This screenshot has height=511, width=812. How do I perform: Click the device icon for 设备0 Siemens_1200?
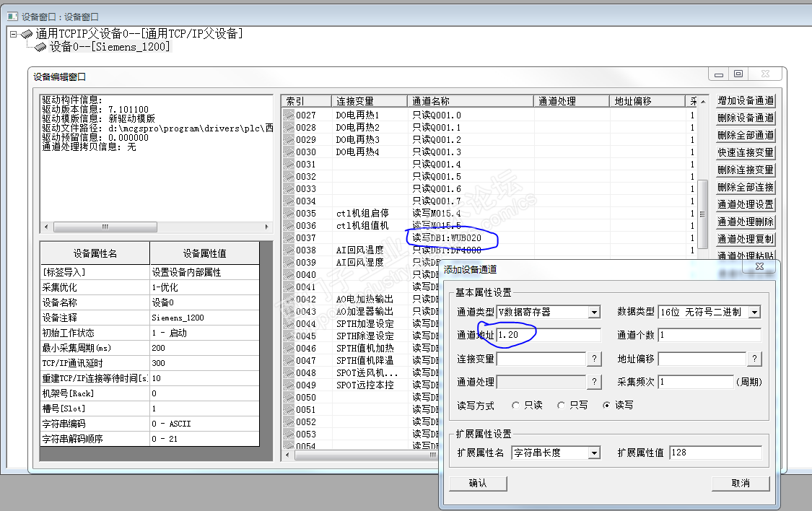point(40,47)
